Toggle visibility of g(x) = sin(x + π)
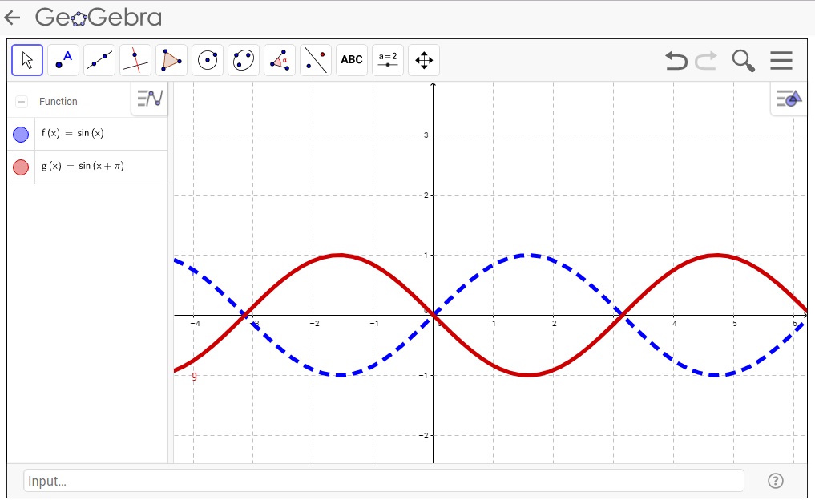 click(20, 166)
